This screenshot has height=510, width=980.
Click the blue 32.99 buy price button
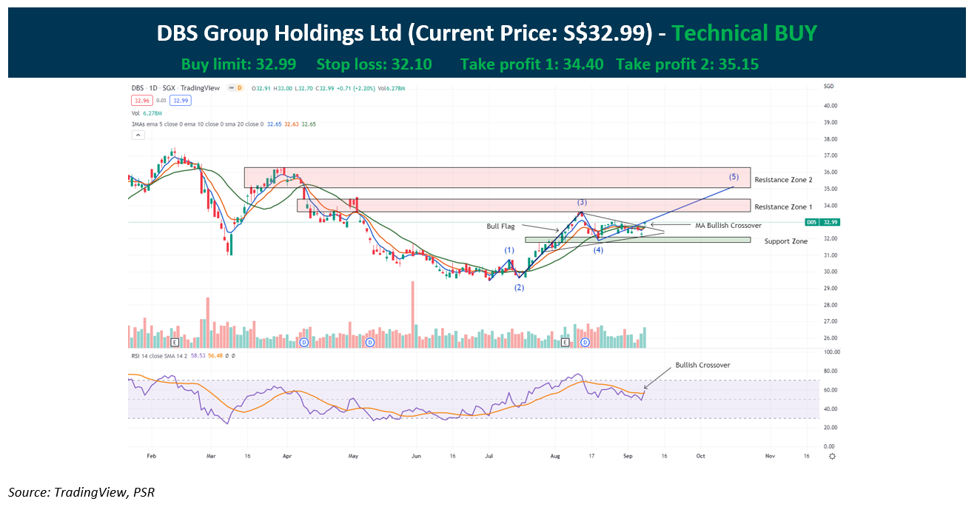point(180,100)
